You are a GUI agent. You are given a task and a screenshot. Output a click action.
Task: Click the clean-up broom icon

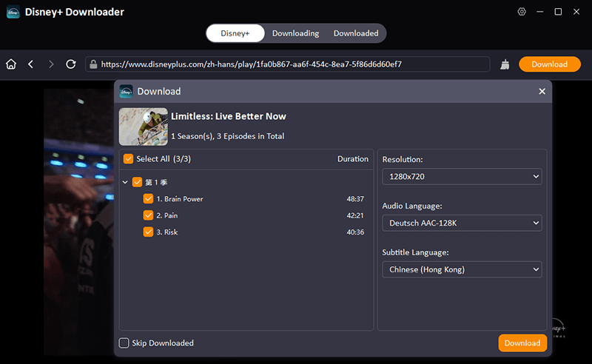(505, 64)
